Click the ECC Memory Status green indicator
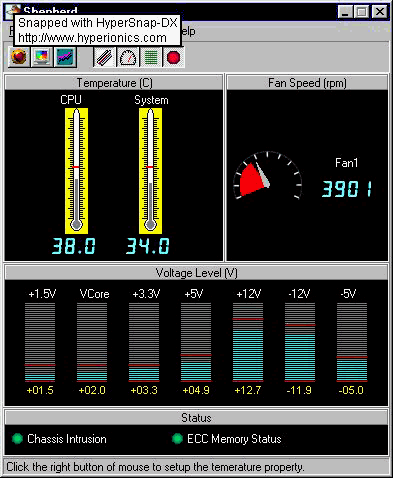393x478 pixels. coord(177,439)
